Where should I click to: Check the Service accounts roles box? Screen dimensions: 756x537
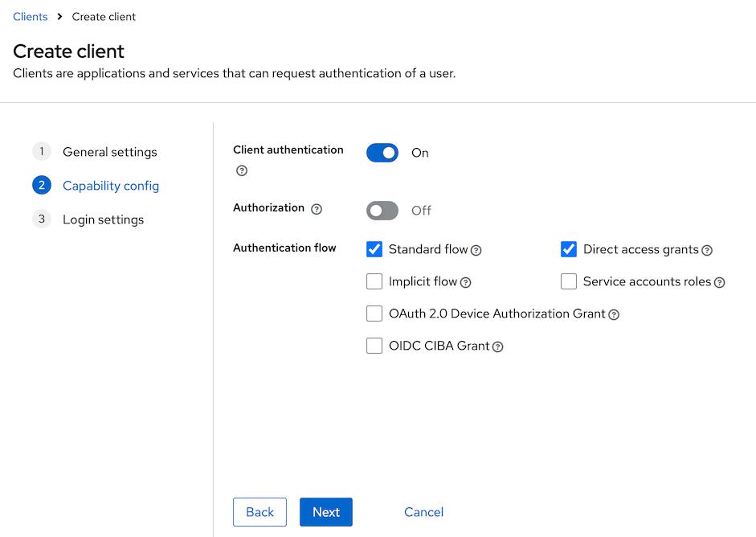click(569, 281)
